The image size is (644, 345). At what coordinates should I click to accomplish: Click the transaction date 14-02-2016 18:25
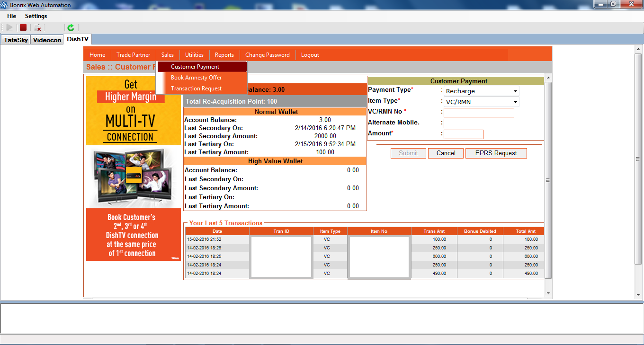click(204, 257)
